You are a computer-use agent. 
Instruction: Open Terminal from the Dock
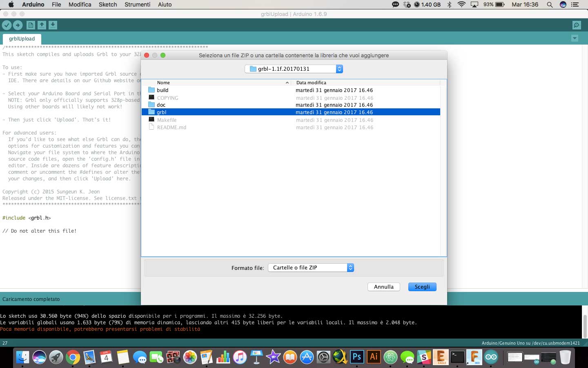click(457, 357)
